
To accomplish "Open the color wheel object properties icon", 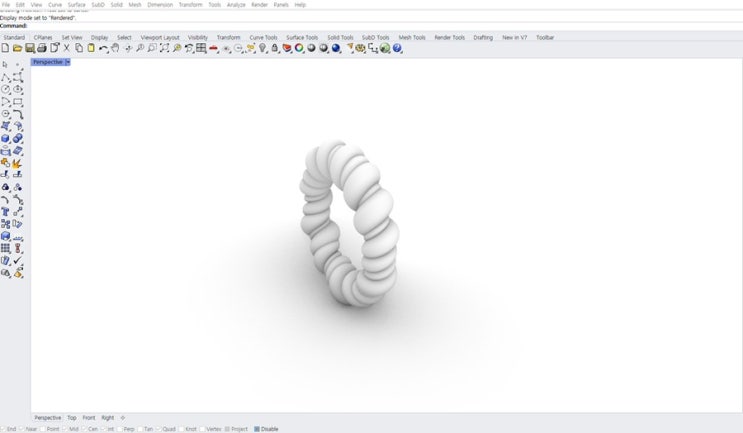I will tap(299, 48).
